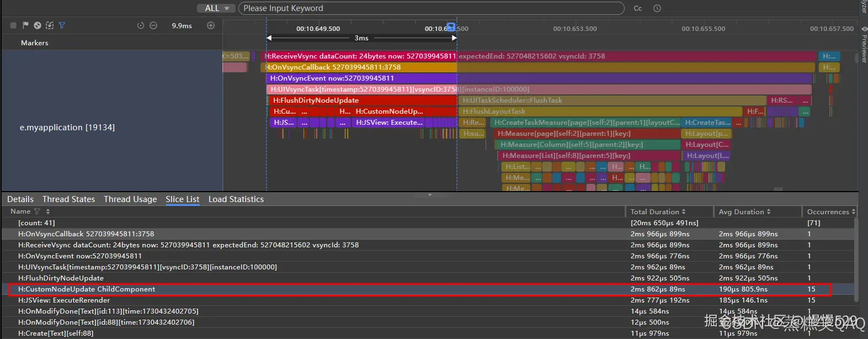Click total duration 2ms 862μs 89ns cell
Viewport: 868px width, 339px height.
click(658, 289)
